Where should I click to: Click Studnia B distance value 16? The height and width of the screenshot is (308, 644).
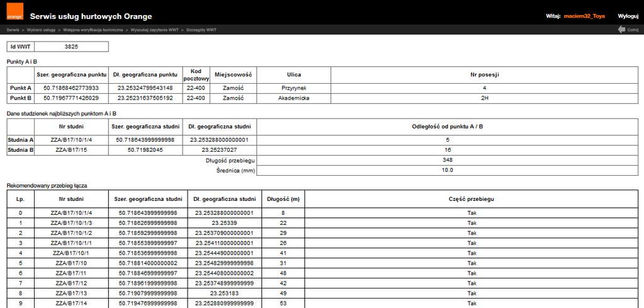448,150
